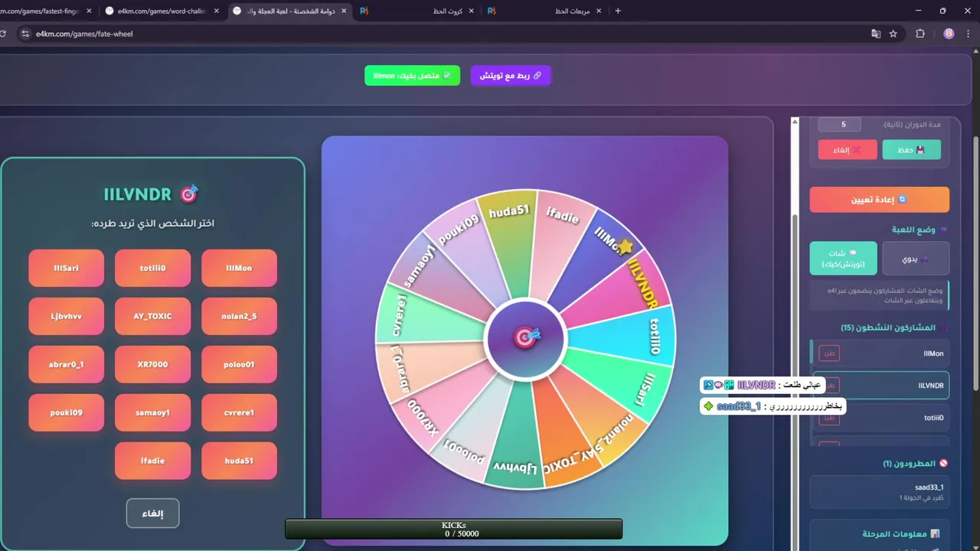Switch to the كروت الحظ tab
The height and width of the screenshot is (551, 980).
coord(417,11)
